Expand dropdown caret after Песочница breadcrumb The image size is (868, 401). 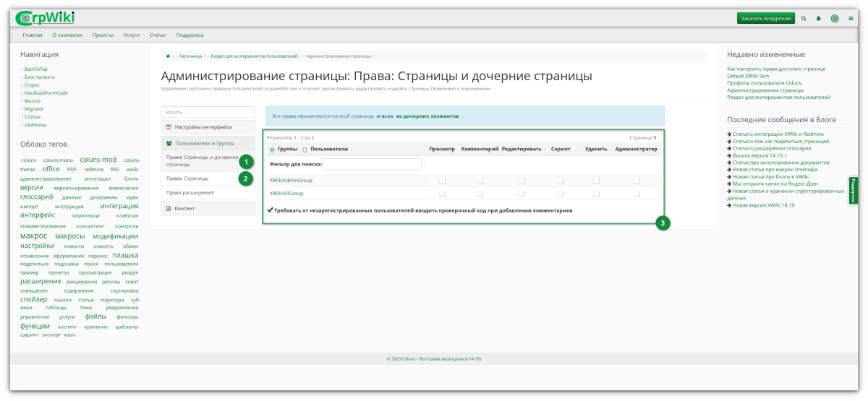tap(205, 56)
